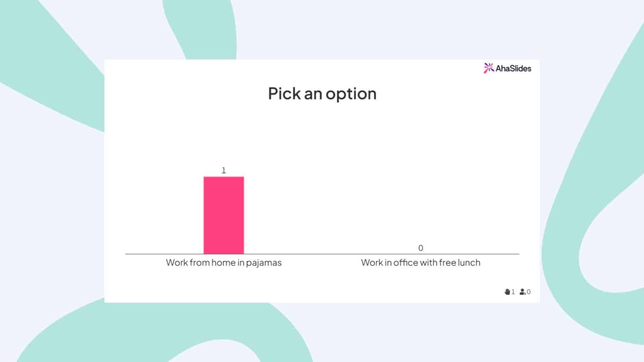The height and width of the screenshot is (362, 644).
Task: Click the response count number beside hand icon
Action: click(513, 292)
